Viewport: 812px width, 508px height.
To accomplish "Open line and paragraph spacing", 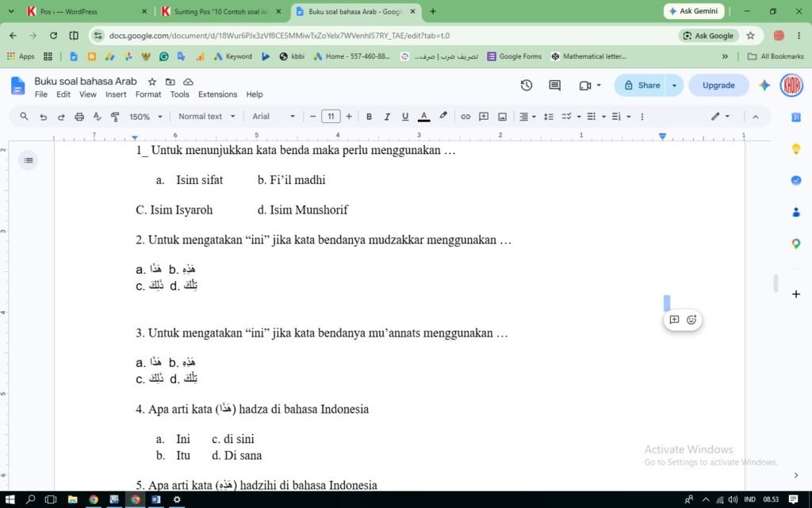I will (549, 117).
